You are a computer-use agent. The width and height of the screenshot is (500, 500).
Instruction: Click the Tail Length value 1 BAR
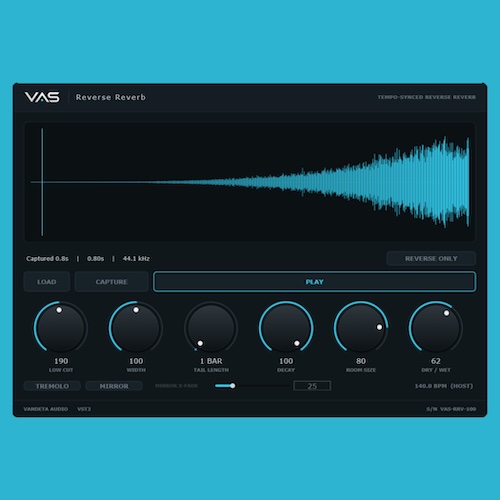(x=211, y=361)
